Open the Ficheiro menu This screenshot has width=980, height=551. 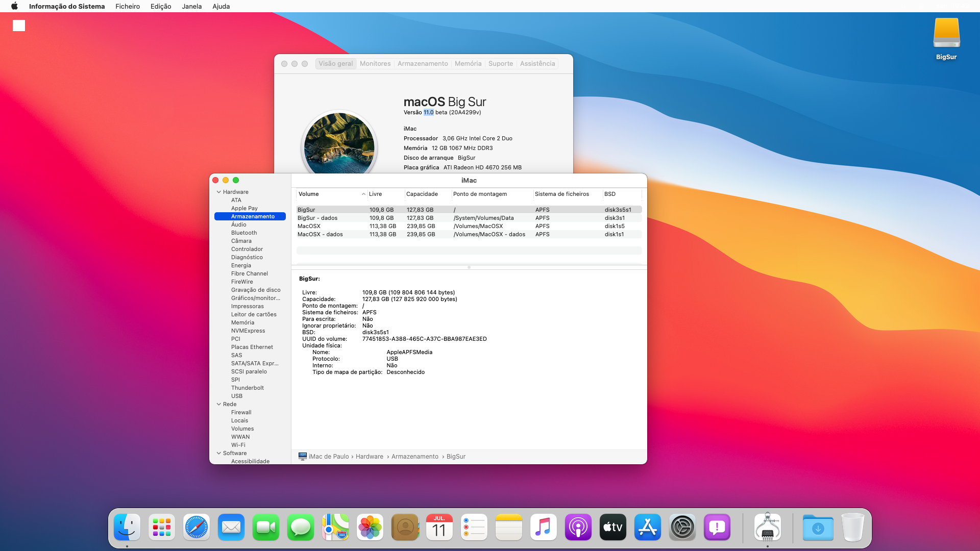click(x=128, y=6)
